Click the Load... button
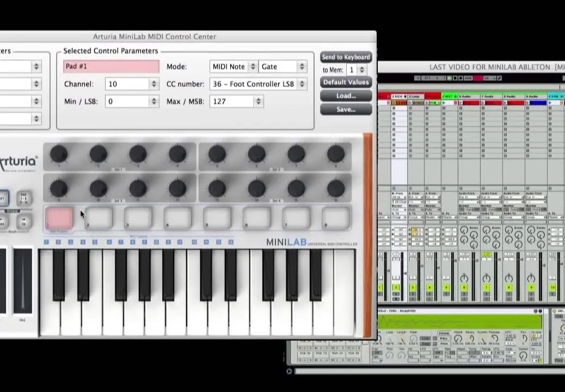 click(x=346, y=96)
